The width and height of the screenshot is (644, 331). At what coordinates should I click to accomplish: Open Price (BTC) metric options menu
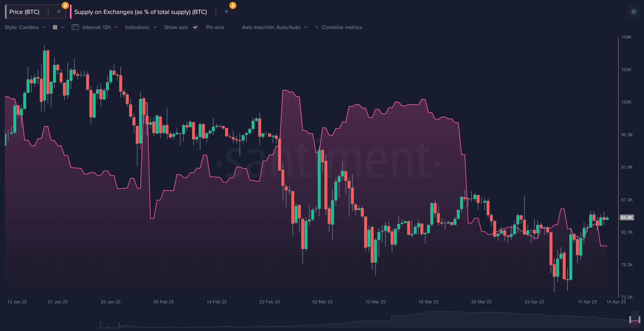pos(48,12)
